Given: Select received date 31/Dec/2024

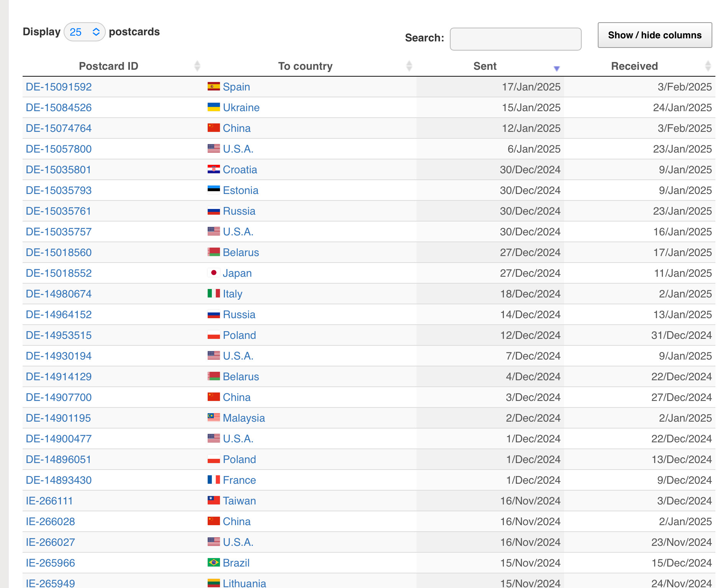Looking at the screenshot, I should tap(681, 335).
